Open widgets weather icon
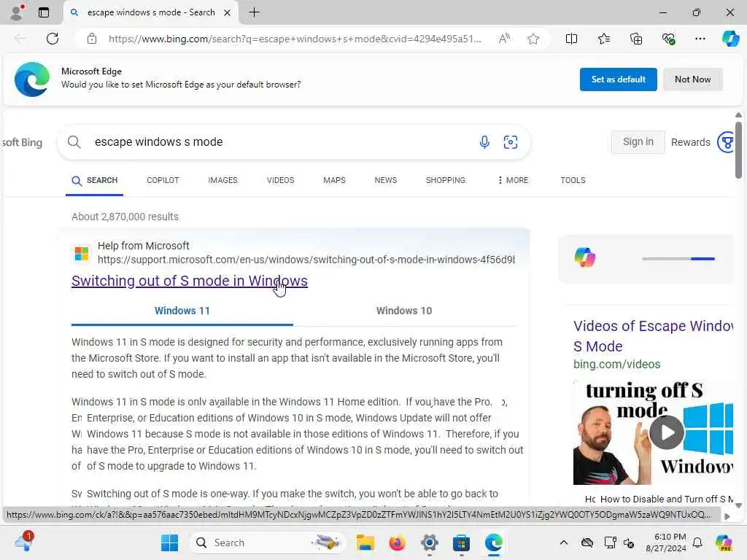Image resolution: width=747 pixels, height=560 pixels. click(23, 542)
